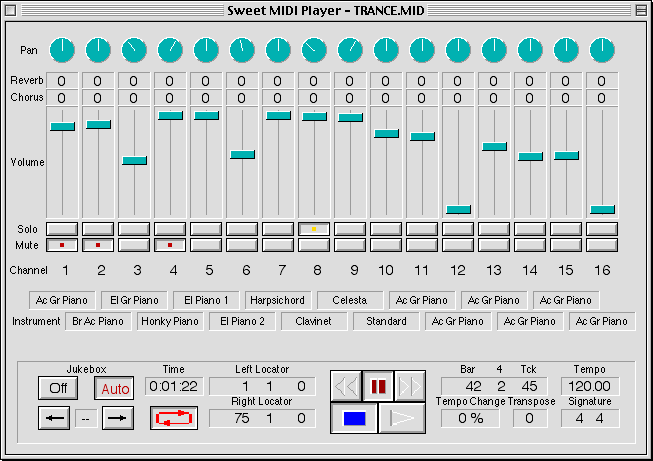Viewport: 653px width, 461px height.
Task: Unmute channel 2
Action: tap(98, 245)
